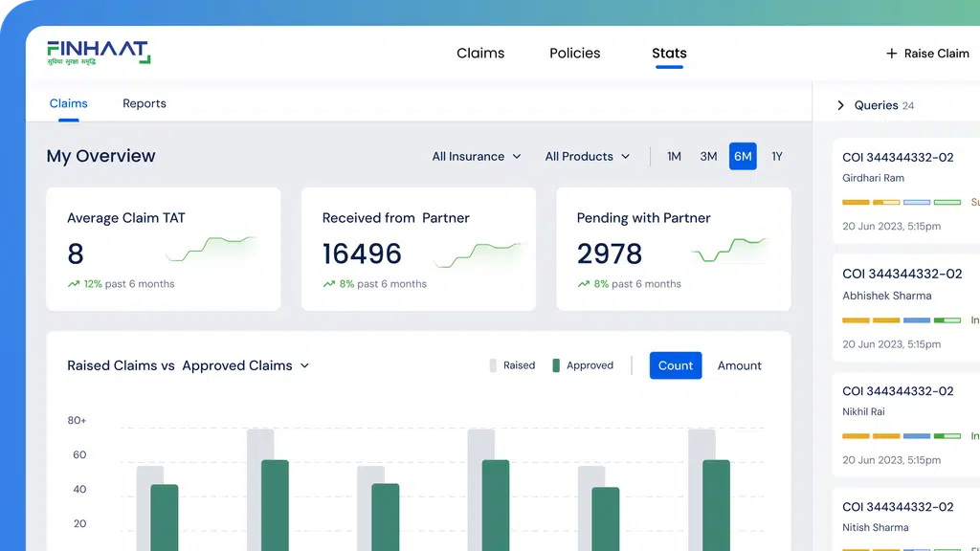Click the value 2978
Image resolution: width=980 pixels, height=551 pixels.
(610, 253)
